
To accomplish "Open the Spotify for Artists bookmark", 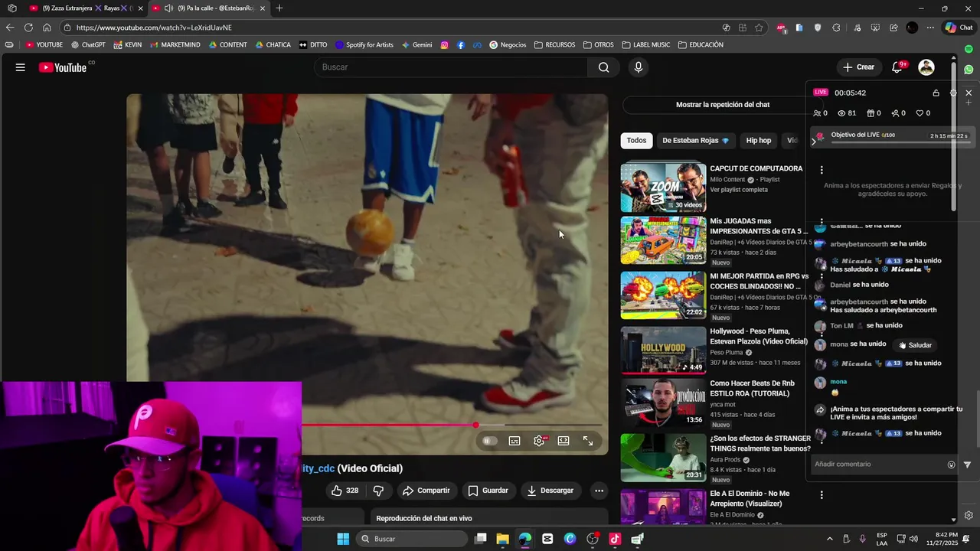I will [364, 45].
